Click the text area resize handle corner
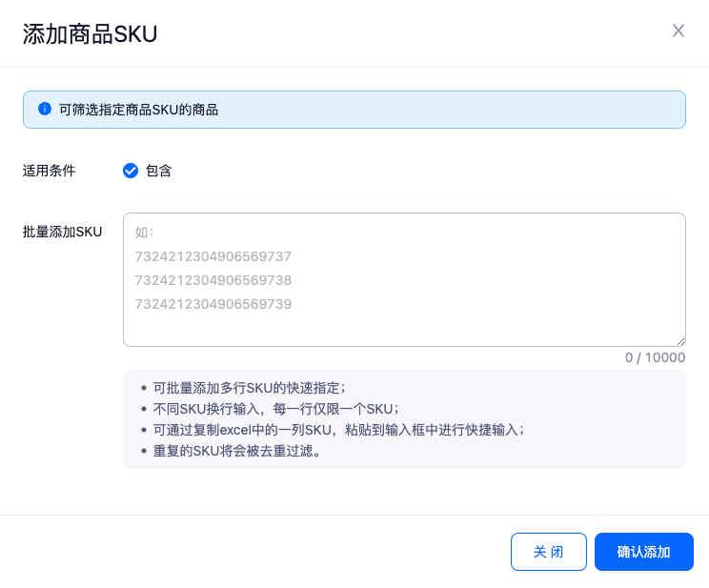This screenshot has width=709, height=588. pyautogui.click(x=680, y=341)
